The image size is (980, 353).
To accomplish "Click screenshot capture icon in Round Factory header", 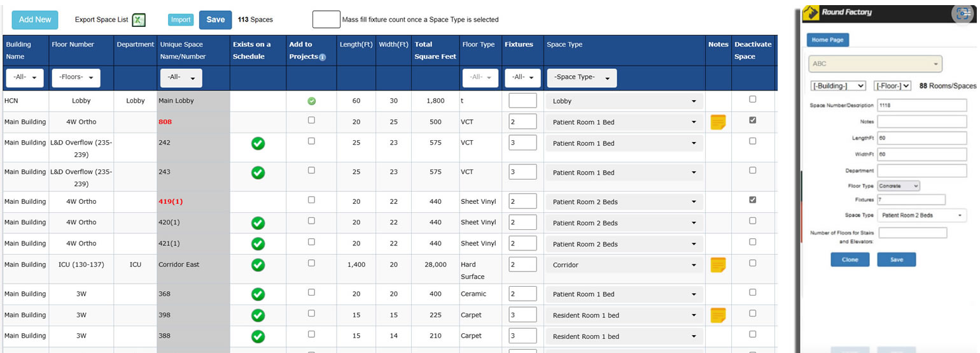I will [x=961, y=13].
